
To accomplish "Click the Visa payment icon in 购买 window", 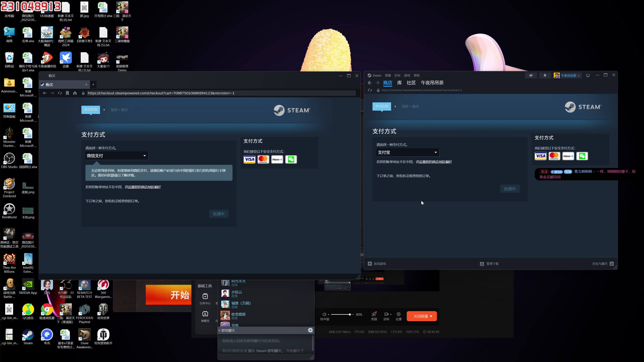I will [x=250, y=159].
